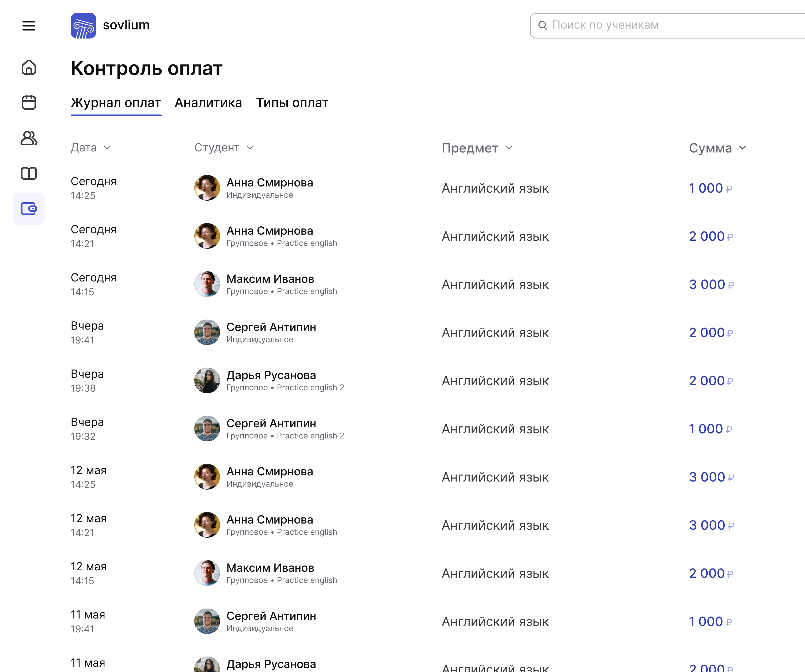This screenshot has height=672, width=805.
Task: Open the Типы оплат tab
Action: tap(292, 103)
